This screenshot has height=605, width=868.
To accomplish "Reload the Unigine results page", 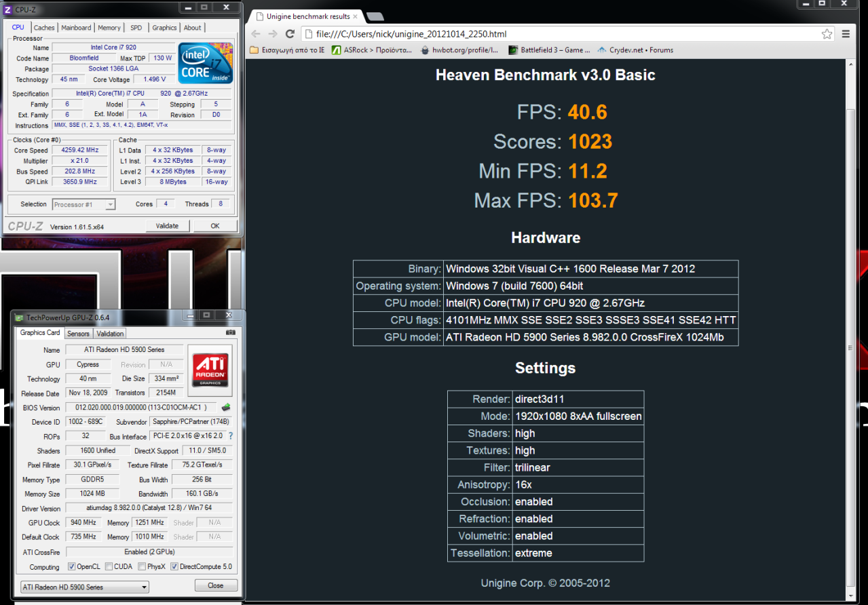I will tap(290, 34).
